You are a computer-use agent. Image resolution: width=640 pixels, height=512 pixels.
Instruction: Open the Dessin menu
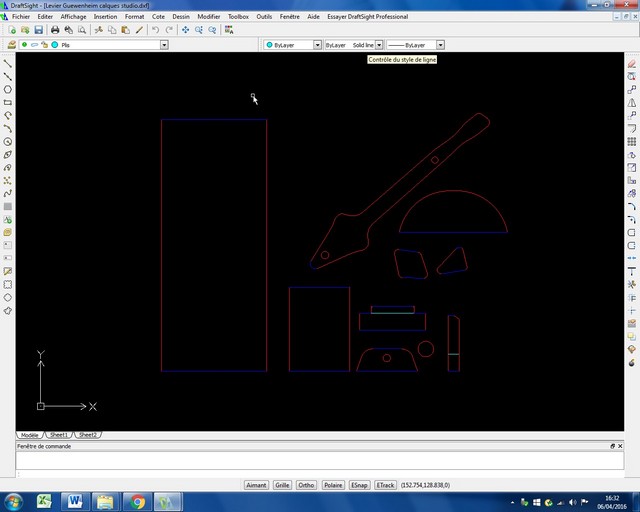point(180,17)
